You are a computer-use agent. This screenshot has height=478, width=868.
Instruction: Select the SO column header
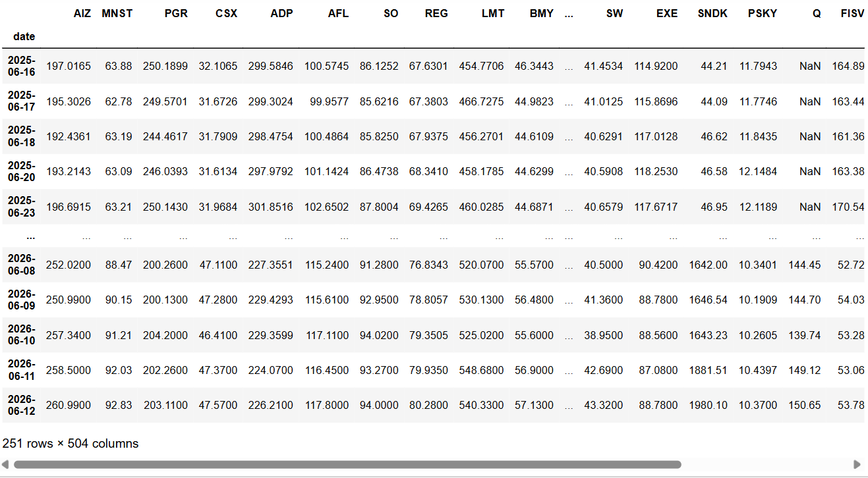point(391,13)
